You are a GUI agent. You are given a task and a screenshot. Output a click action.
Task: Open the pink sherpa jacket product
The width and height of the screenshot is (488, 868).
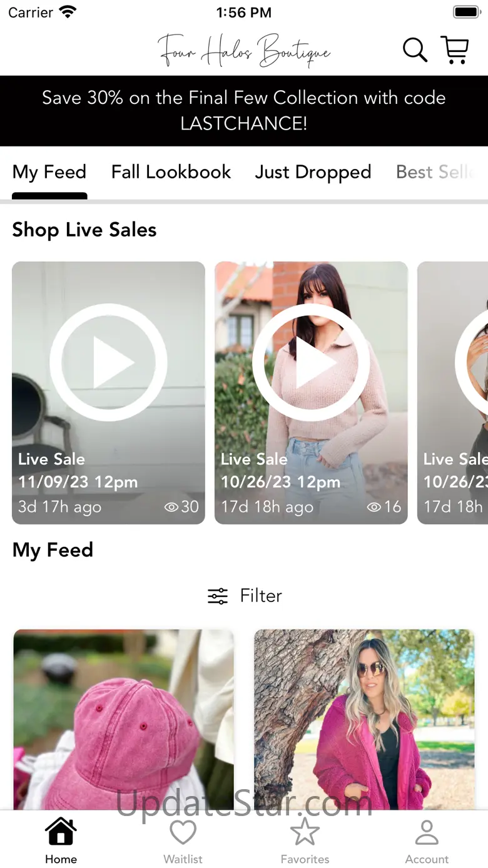coord(364,720)
